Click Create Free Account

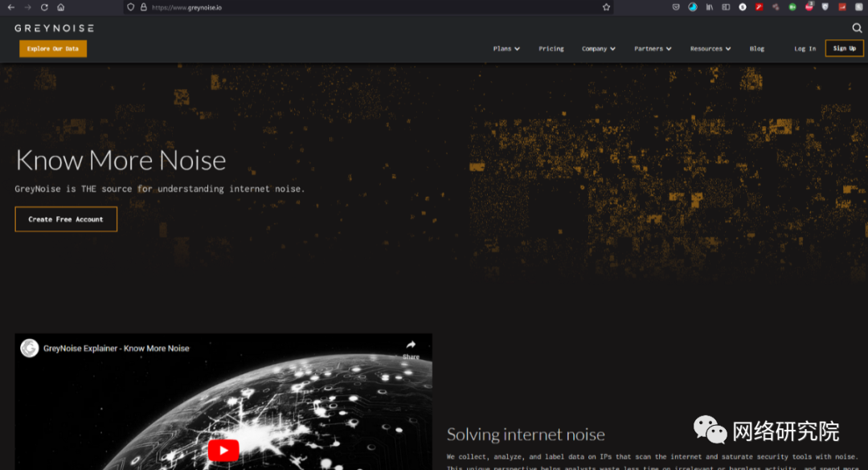coord(66,219)
